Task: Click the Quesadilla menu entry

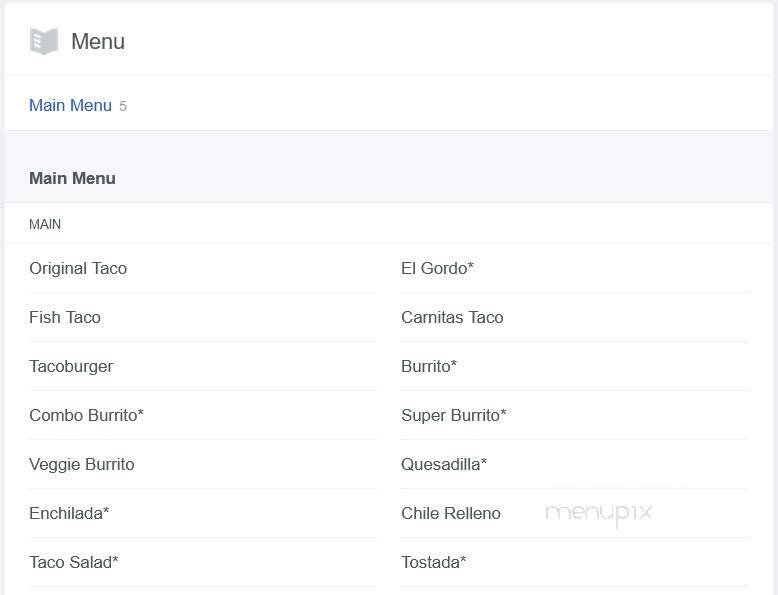Action: (444, 464)
